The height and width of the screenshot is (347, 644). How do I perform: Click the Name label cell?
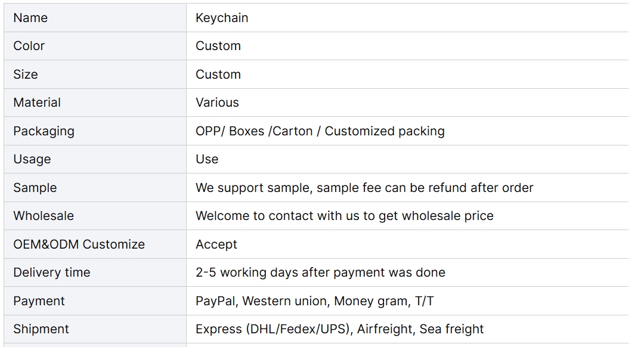95,18
